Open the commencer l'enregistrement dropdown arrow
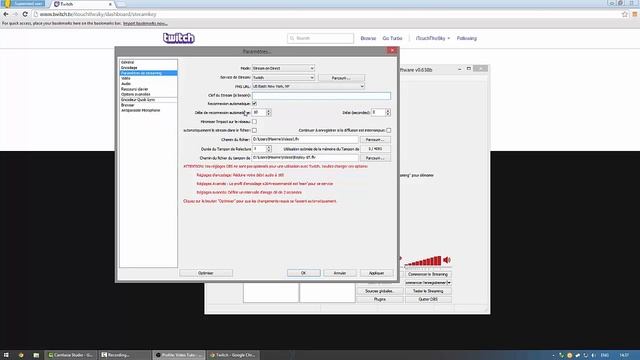 coord(449,282)
